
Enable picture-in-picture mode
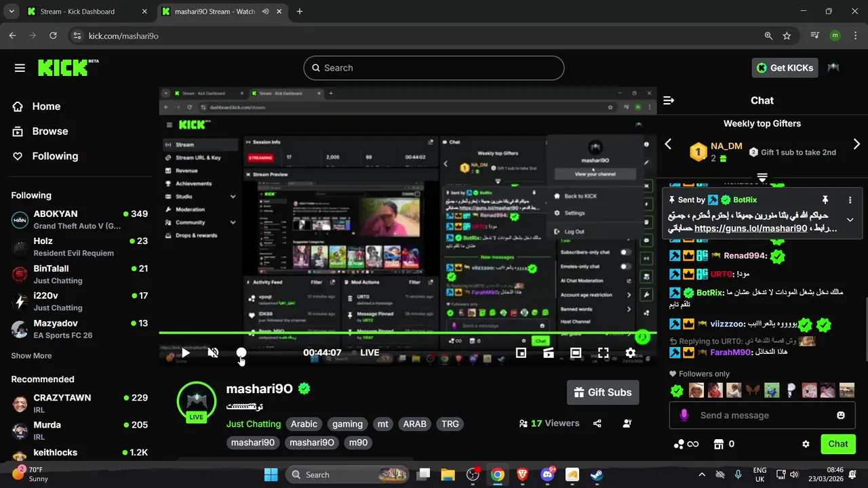point(521,352)
